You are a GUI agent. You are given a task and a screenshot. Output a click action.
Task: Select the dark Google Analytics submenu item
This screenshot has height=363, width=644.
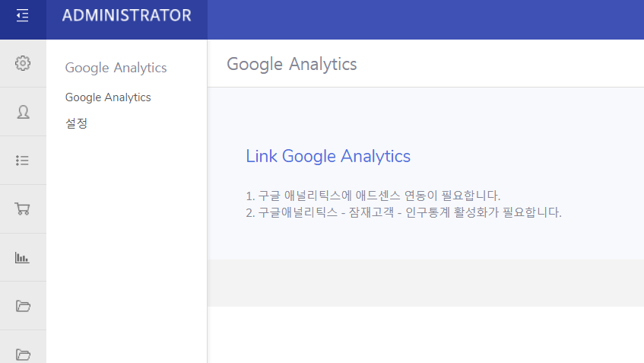click(108, 97)
